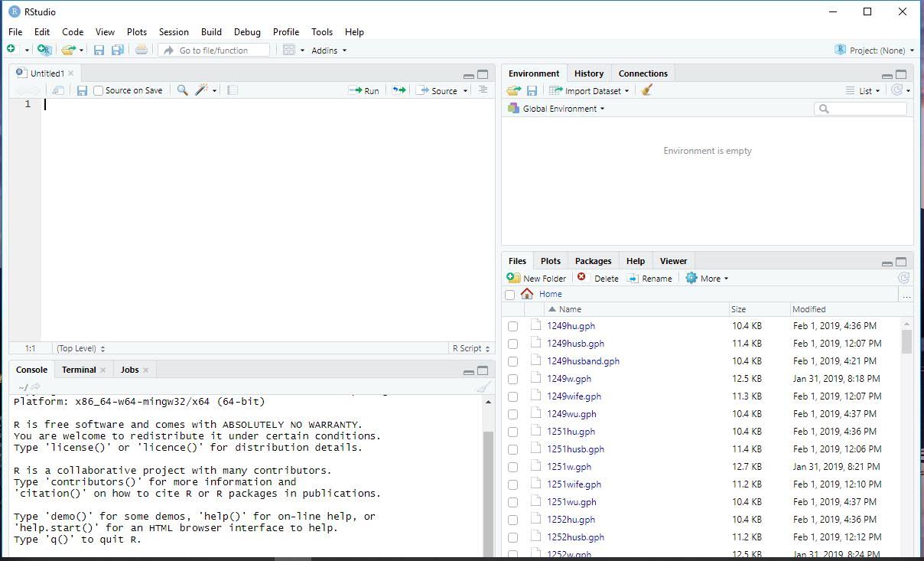The image size is (924, 561).
Task: Open the Addins dropdown
Action: point(329,51)
